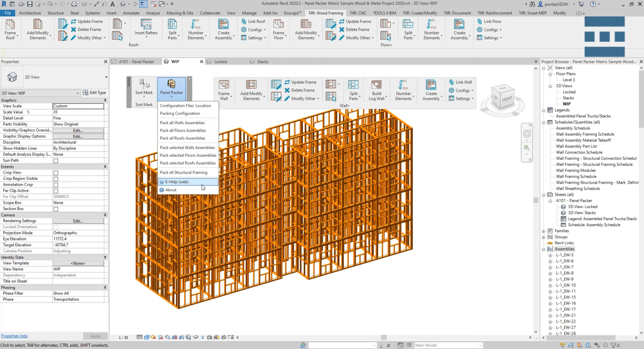This screenshot has width=644, height=349.
Task: Toggle the Section Box checkbox
Action: (56, 209)
